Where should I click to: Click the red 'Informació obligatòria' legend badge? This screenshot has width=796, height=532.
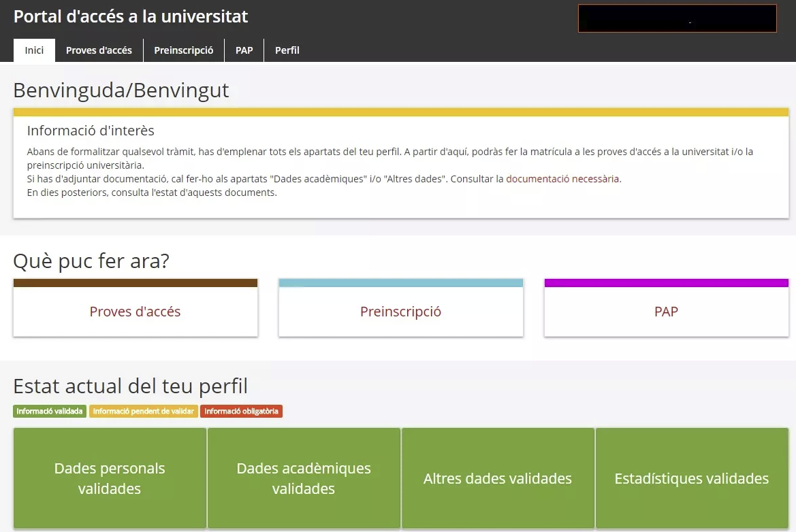pos(241,411)
